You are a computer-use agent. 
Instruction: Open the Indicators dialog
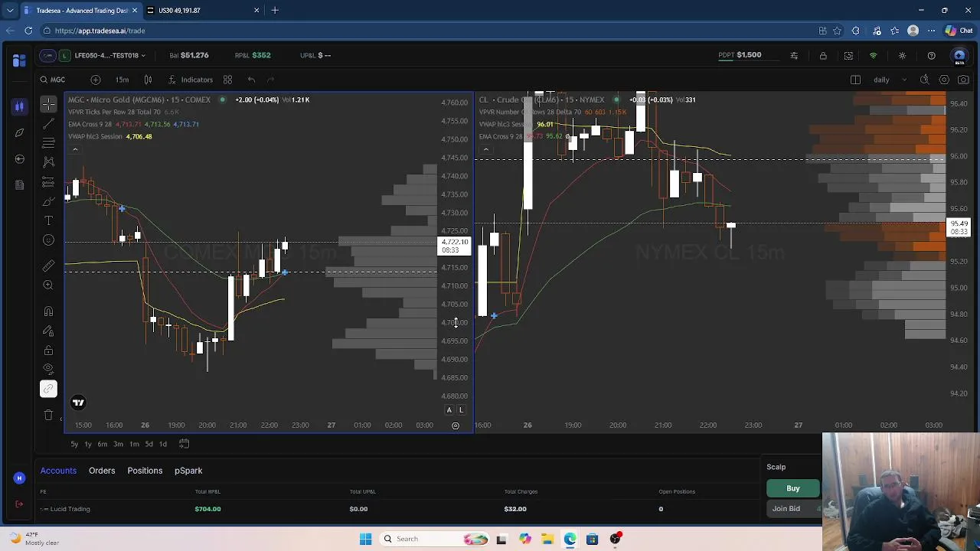coord(191,80)
